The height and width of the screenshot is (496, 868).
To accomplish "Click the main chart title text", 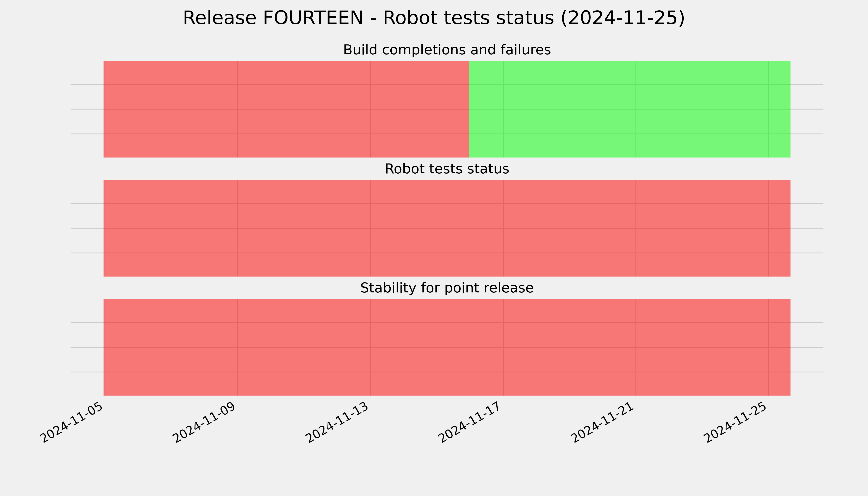I will 434,18.
